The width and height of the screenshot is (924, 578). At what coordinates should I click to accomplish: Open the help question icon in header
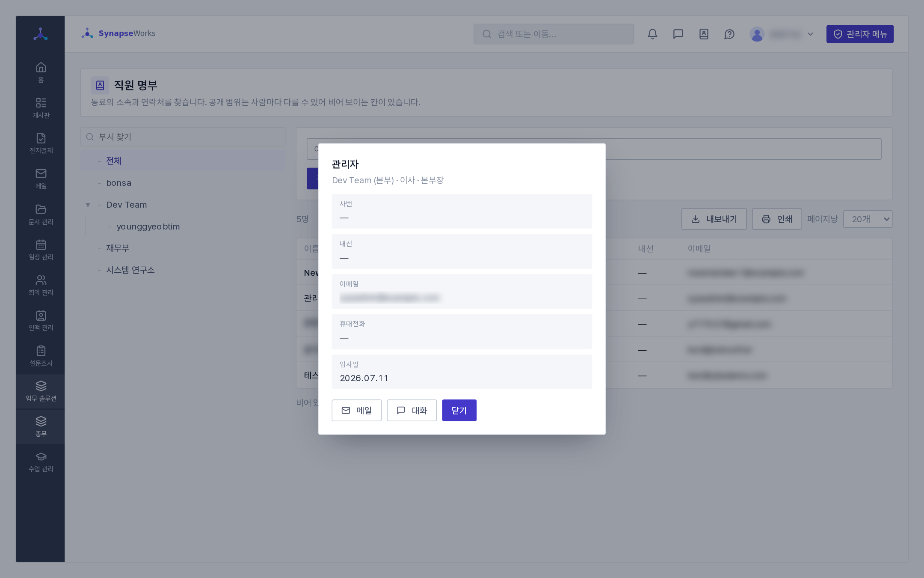click(729, 34)
